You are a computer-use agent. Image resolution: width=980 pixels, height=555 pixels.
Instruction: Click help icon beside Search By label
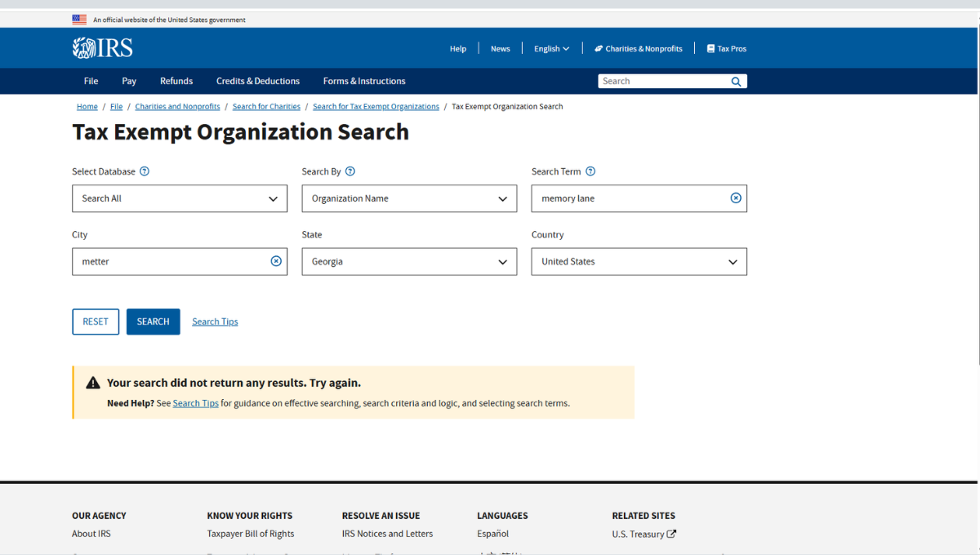(x=350, y=171)
